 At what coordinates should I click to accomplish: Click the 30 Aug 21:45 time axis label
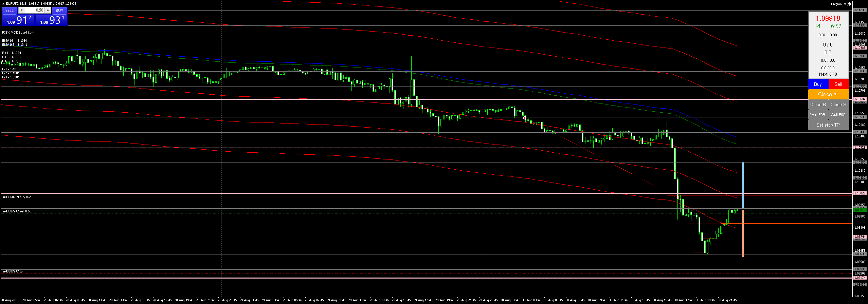pos(727,300)
